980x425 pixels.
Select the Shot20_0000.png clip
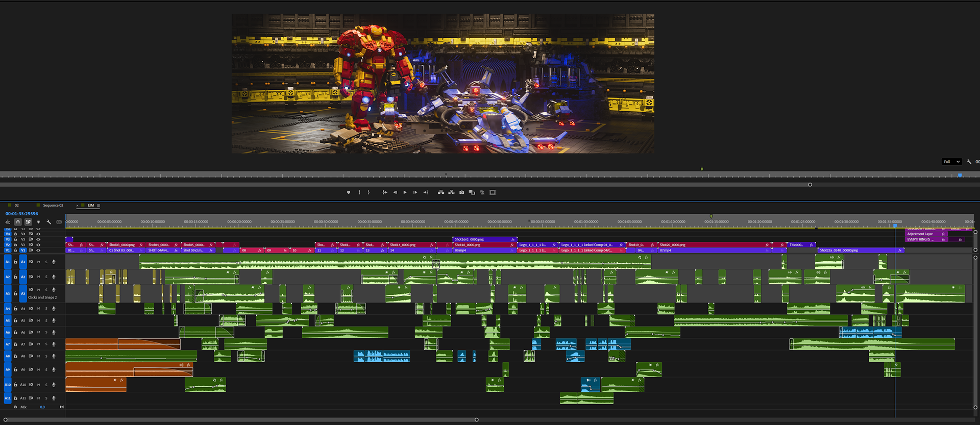714,245
